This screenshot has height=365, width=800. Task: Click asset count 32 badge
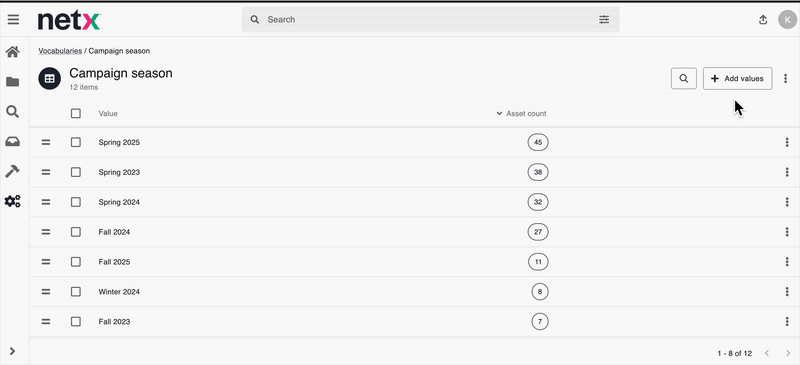point(538,202)
